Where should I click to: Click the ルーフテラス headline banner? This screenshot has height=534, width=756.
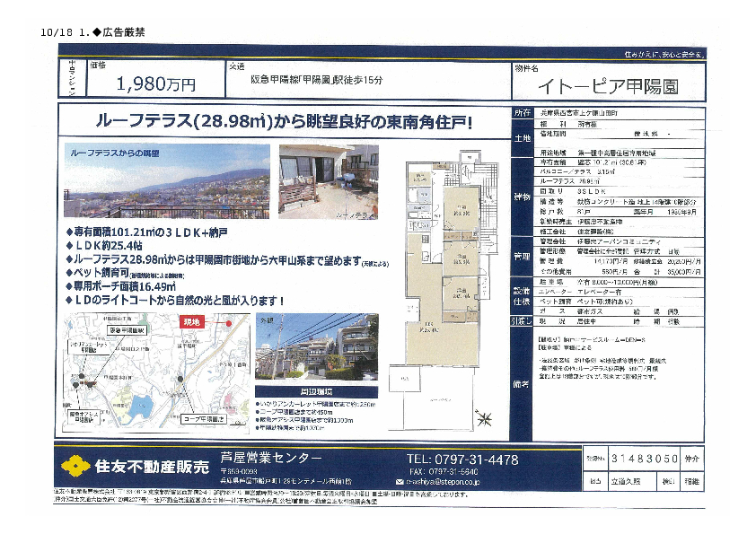coord(284,121)
